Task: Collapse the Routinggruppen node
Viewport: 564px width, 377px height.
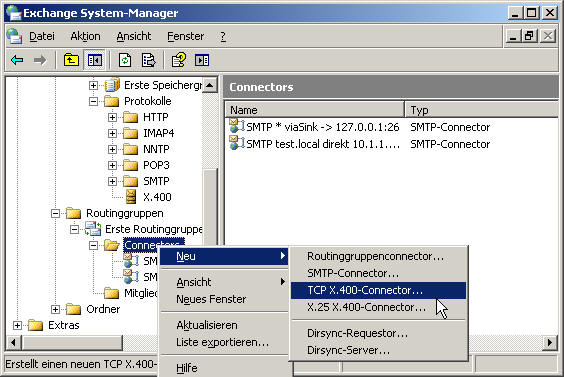Action: point(55,213)
